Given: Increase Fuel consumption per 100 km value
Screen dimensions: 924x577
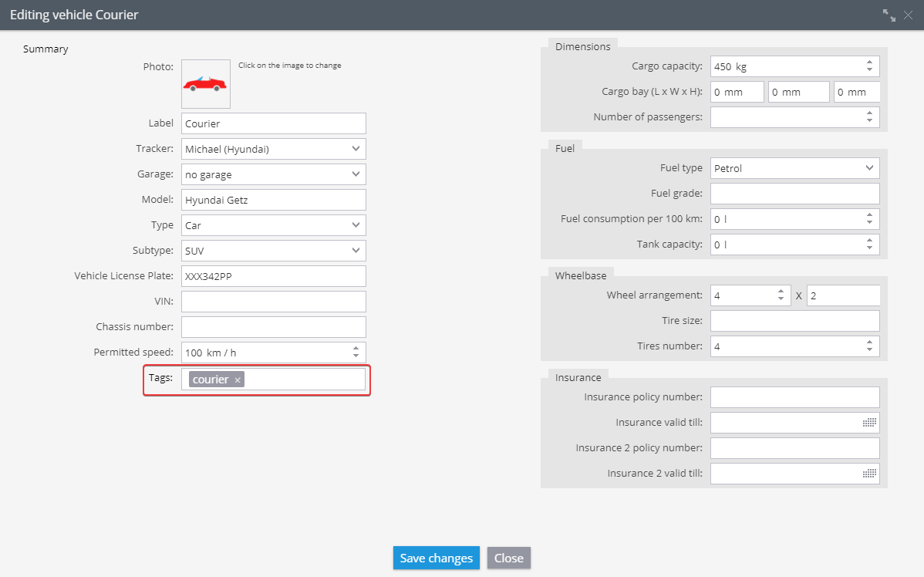Looking at the screenshot, I should 870,215.
